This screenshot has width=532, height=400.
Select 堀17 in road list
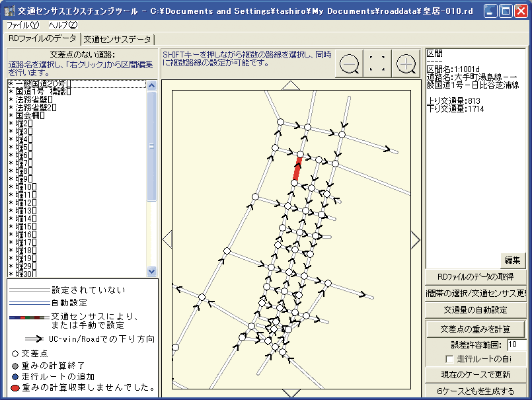(x=77, y=243)
